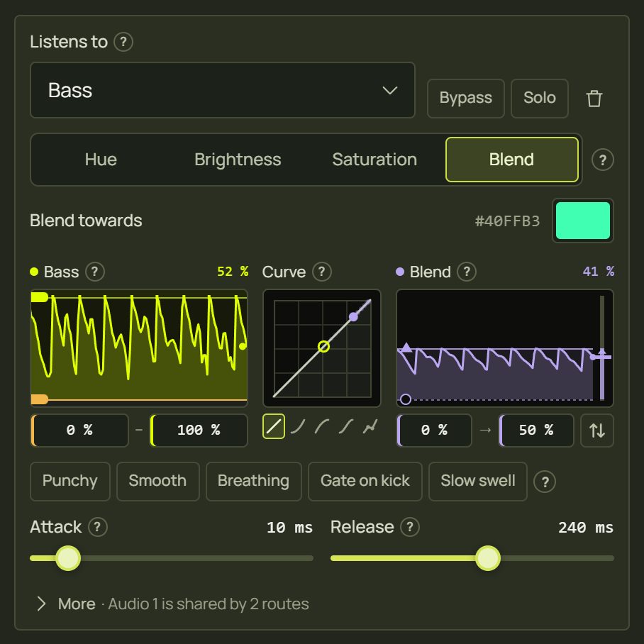Select the ease-out curve shape
Image resolution: width=644 pixels, height=644 pixels.
coord(321,427)
